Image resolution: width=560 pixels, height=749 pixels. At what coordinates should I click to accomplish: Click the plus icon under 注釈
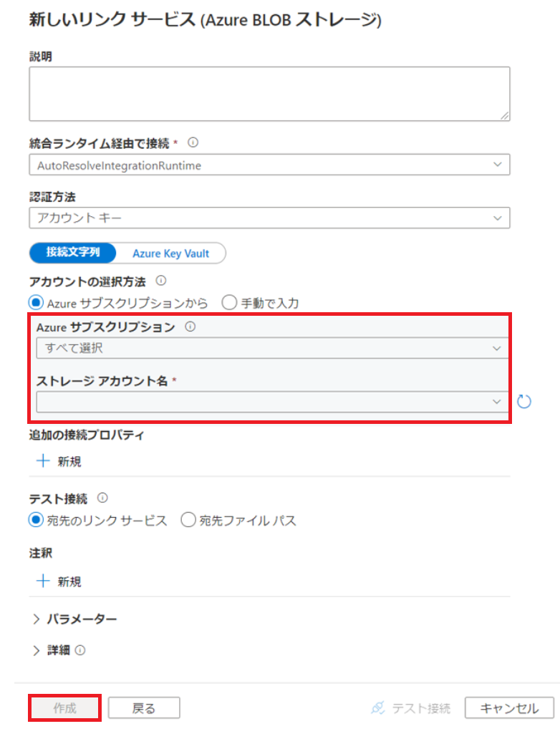(x=42, y=581)
